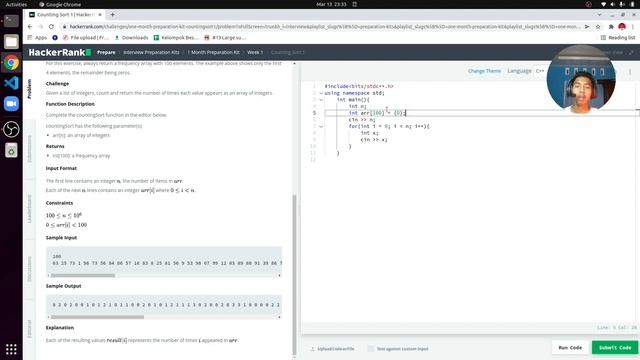Click Activities in top bar
The width and height of the screenshot is (640, 360).
[x=16, y=4]
